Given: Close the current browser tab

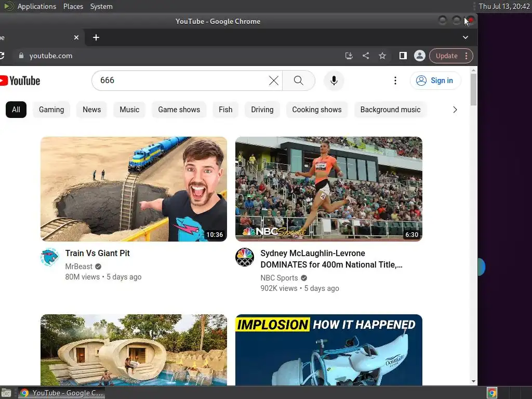Looking at the screenshot, I should coord(76,37).
